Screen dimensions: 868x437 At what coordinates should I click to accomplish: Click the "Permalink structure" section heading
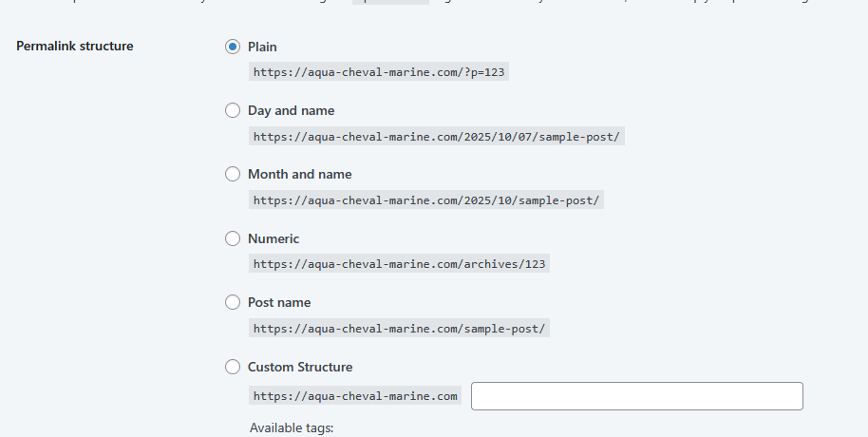pos(75,46)
